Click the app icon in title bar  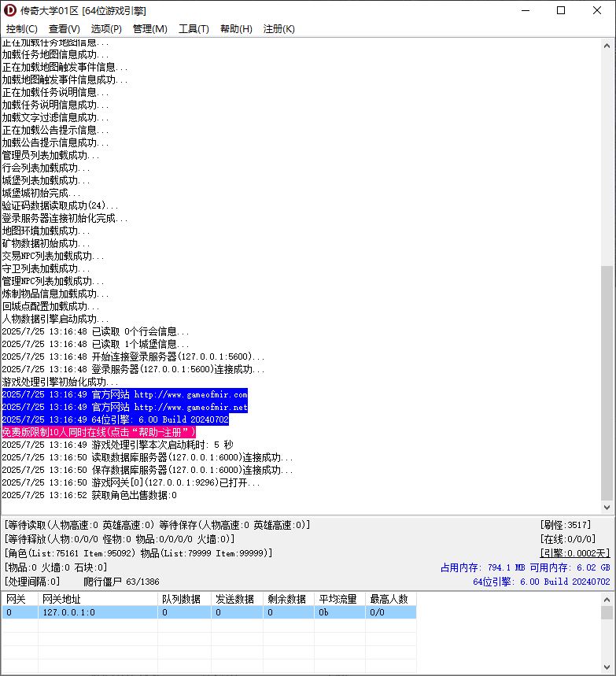click(x=10, y=10)
